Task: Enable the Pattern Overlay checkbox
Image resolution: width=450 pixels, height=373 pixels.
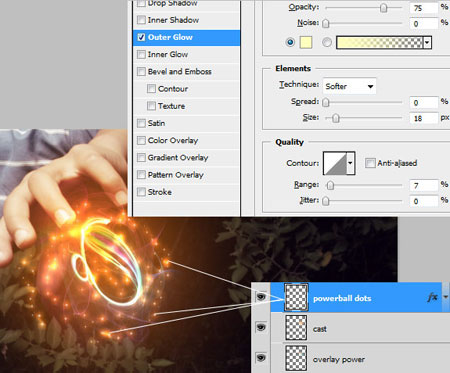Action: (141, 175)
